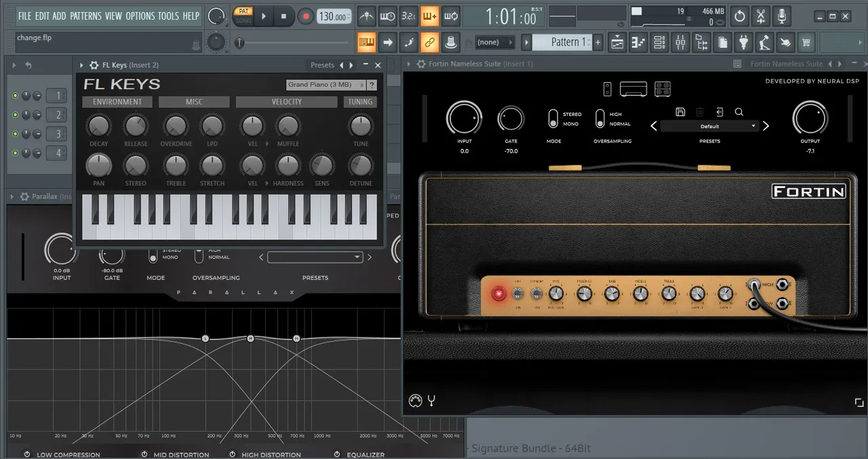This screenshot has width=868, height=459.
Task: Open Parallax presets dropdown
Action: tap(315, 257)
